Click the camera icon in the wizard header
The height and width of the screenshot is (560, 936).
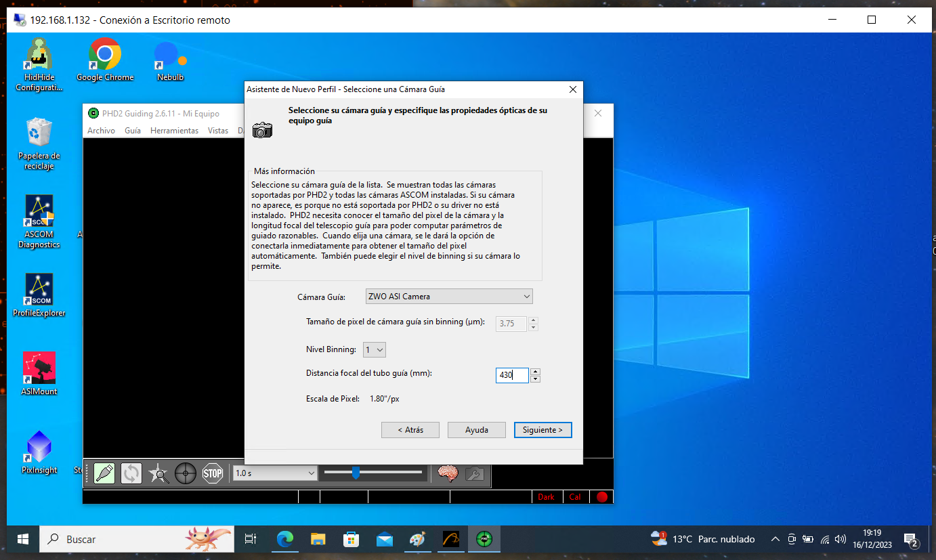point(262,130)
